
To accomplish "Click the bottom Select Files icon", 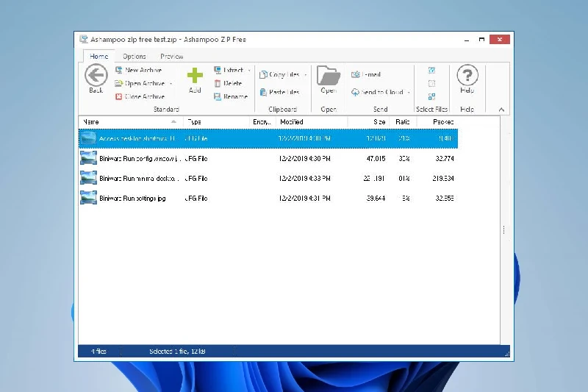I will pyautogui.click(x=431, y=96).
